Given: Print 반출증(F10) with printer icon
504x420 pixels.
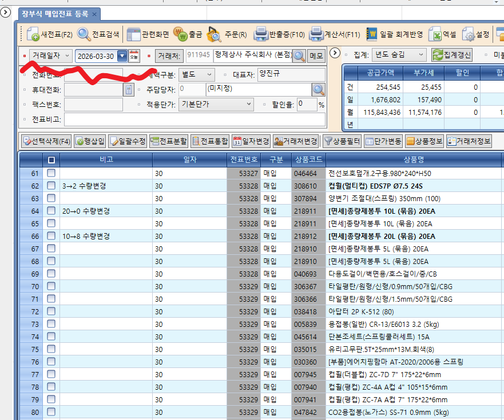Looking at the screenshot, I should click(261, 35).
